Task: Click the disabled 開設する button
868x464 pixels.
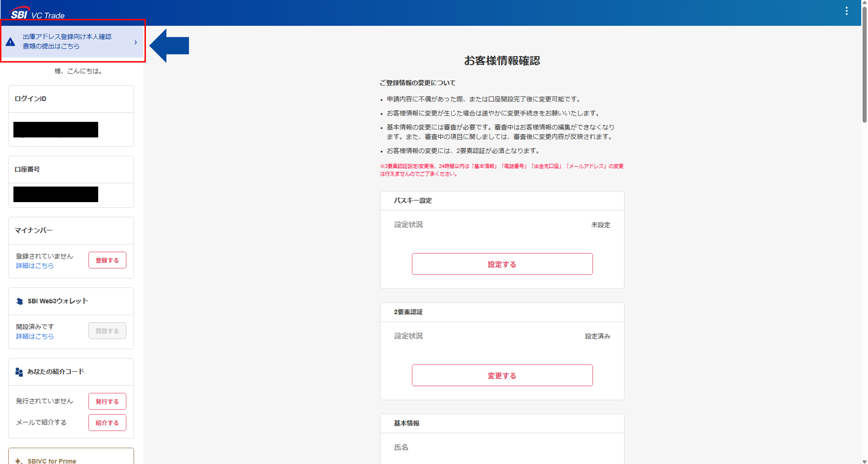Action: point(107,331)
